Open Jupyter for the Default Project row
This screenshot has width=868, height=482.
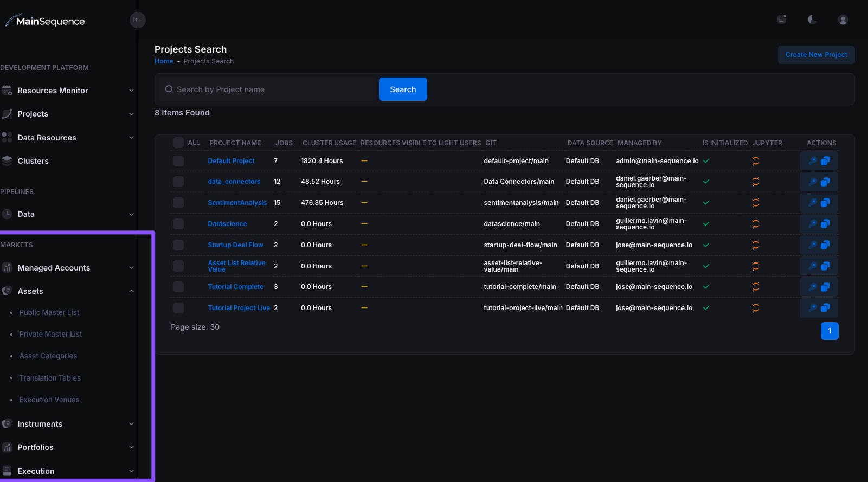(755, 161)
